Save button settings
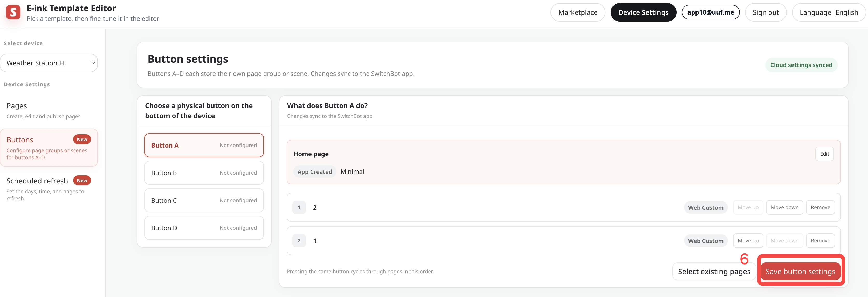 point(800,271)
